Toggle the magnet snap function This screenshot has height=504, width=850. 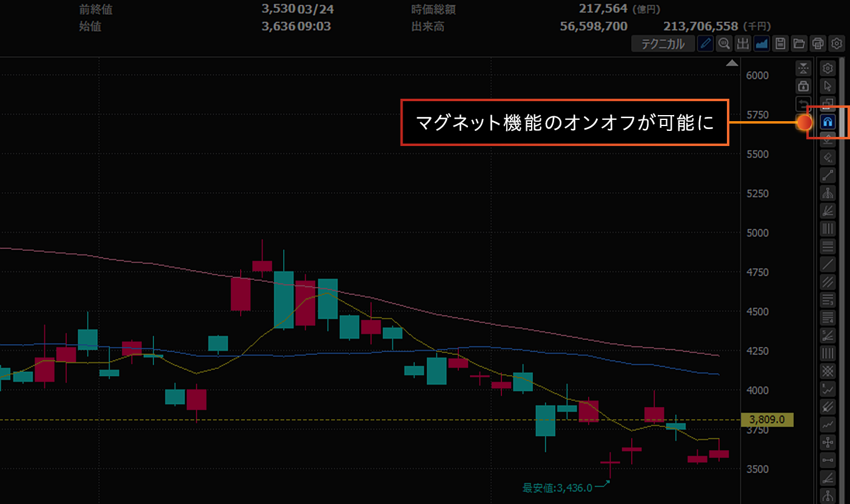[828, 122]
